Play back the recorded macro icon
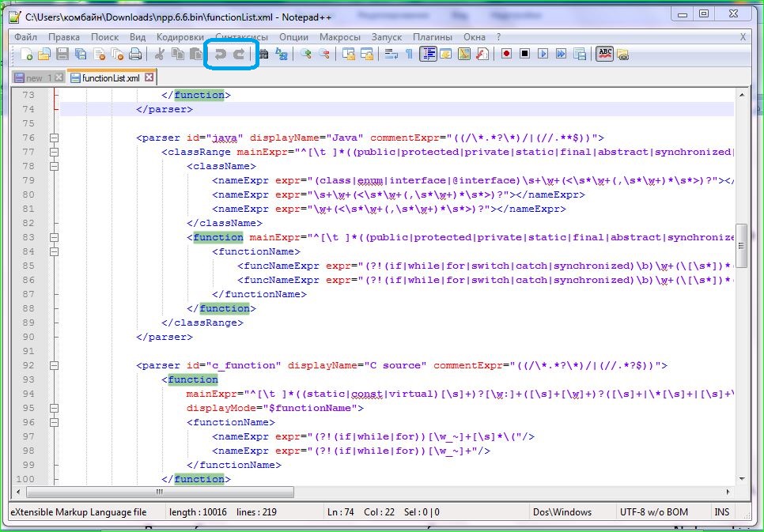The width and height of the screenshot is (764, 532). [543, 54]
